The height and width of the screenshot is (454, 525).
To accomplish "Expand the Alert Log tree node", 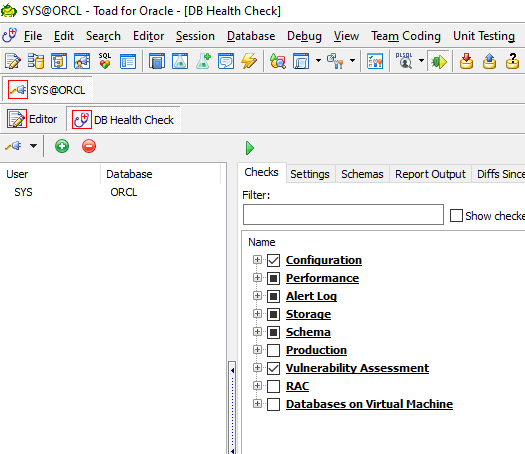I will 257,296.
